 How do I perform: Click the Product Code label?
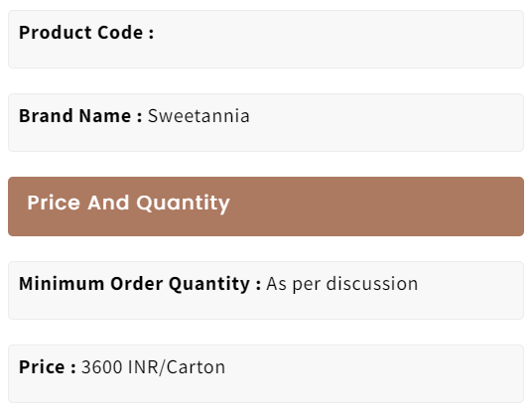coord(86,33)
